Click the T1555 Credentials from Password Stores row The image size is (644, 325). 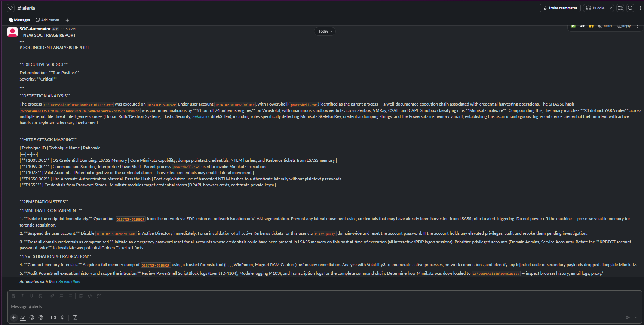click(148, 185)
